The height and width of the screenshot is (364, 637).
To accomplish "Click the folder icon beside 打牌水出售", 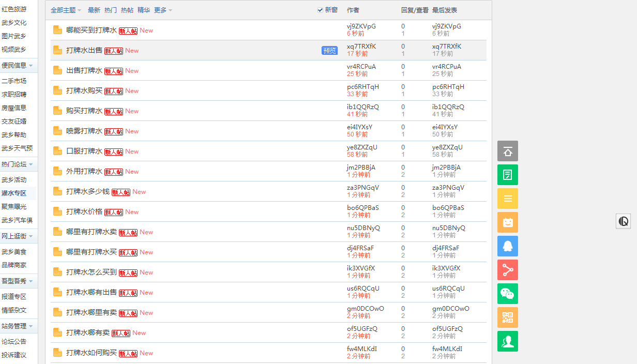I will 57,49.
